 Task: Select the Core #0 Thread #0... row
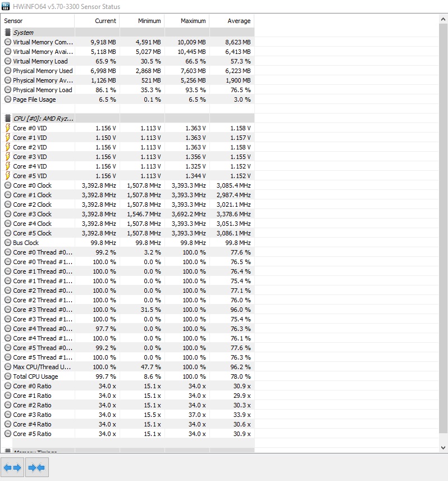point(127,252)
